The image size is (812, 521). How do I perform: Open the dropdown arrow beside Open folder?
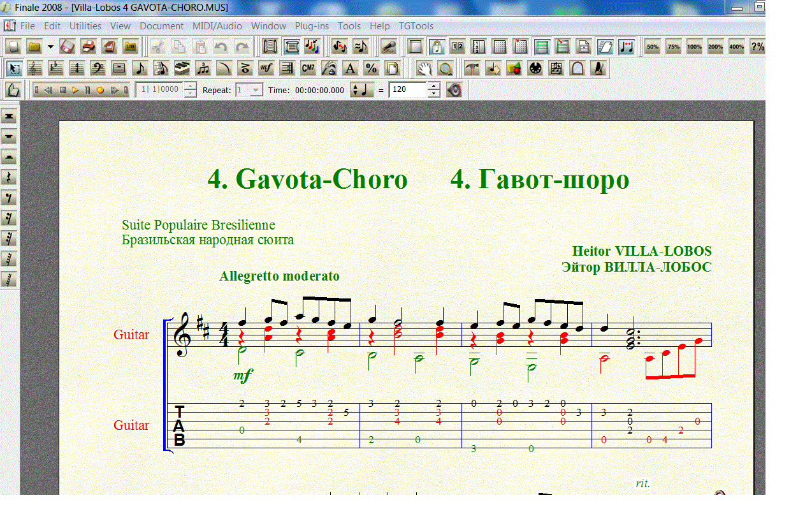50,47
